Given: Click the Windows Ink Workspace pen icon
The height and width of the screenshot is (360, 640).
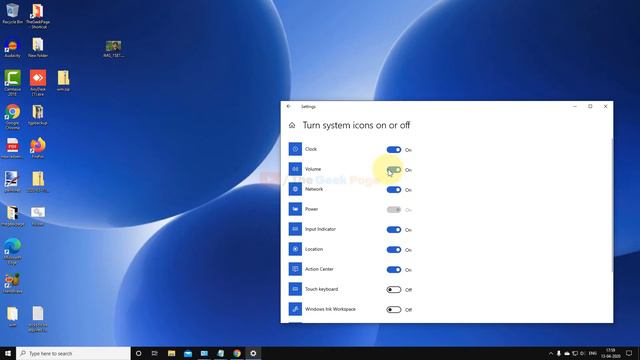Looking at the screenshot, I should (295, 309).
